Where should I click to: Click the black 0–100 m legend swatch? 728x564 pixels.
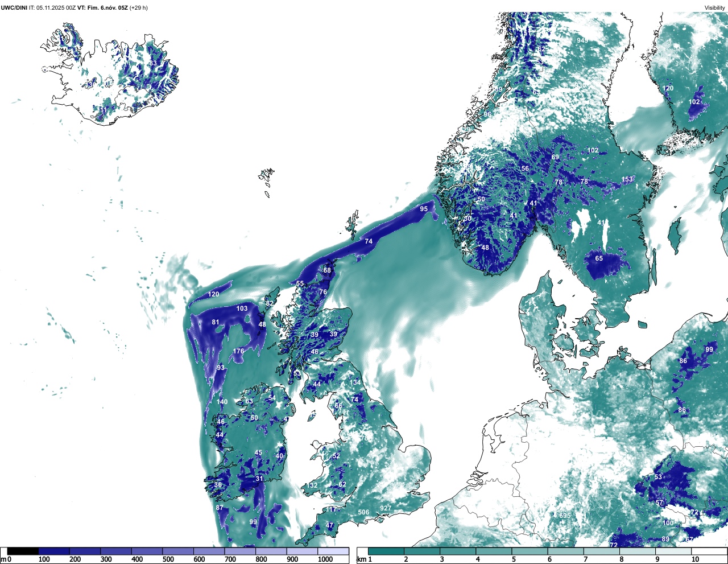point(23,551)
